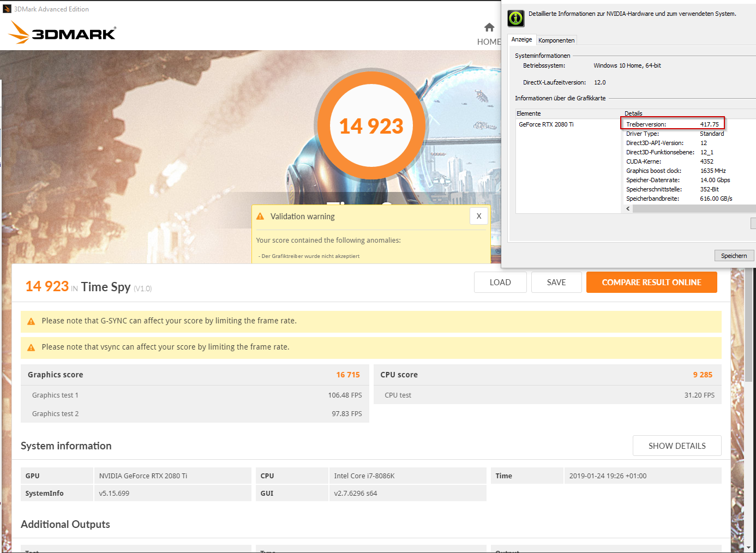The image size is (756, 553).
Task: Click the LOAD button
Action: coord(500,282)
